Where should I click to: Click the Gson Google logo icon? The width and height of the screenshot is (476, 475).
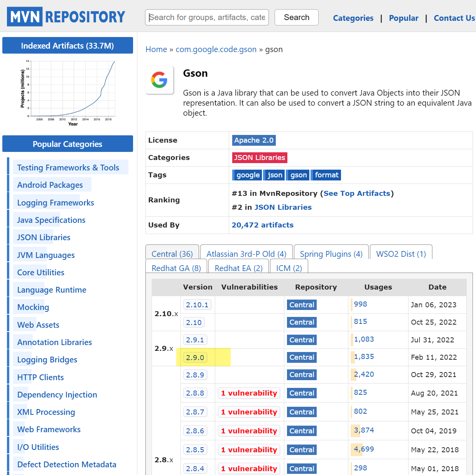pyautogui.click(x=159, y=80)
